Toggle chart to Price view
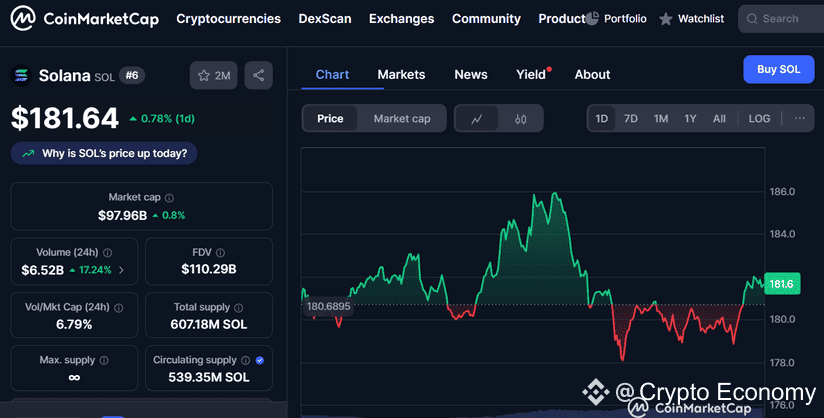The image size is (824, 418). 330,119
